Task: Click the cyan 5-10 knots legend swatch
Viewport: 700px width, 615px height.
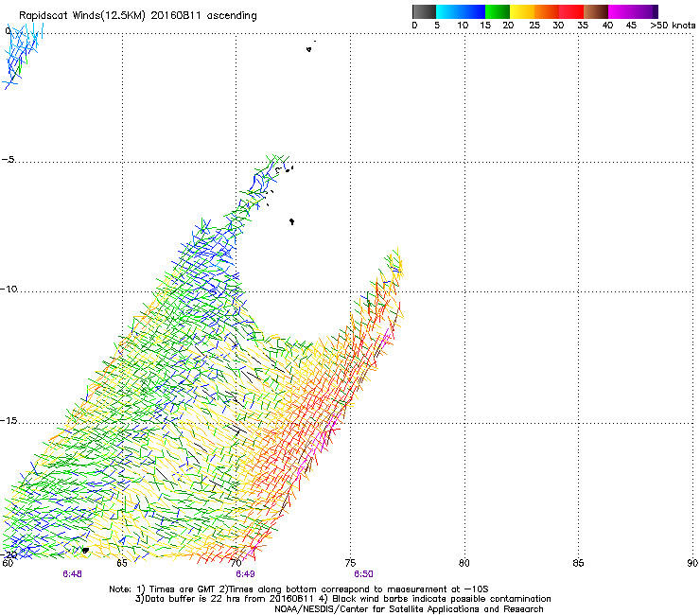Action: pyautogui.click(x=448, y=11)
